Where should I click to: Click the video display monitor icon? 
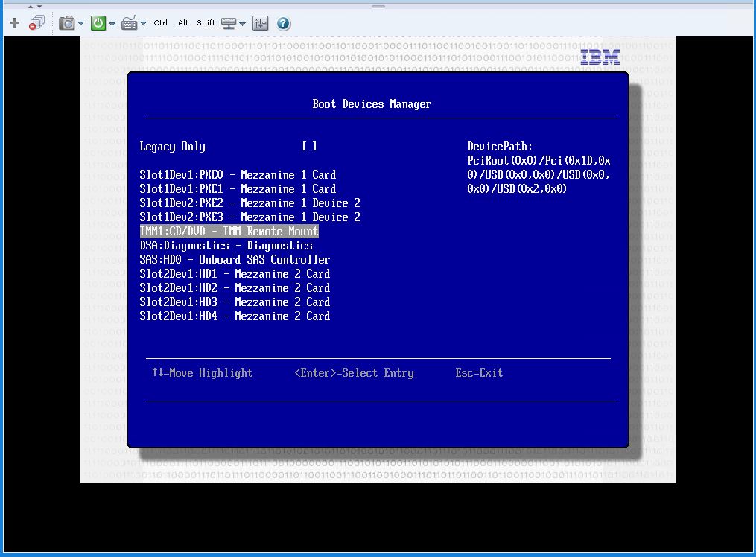(229, 22)
